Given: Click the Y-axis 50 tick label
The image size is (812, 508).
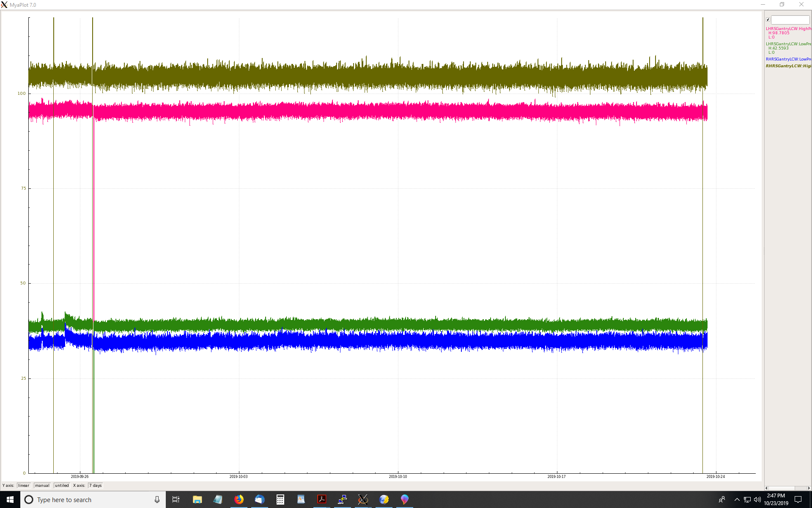Looking at the screenshot, I should 23,283.
